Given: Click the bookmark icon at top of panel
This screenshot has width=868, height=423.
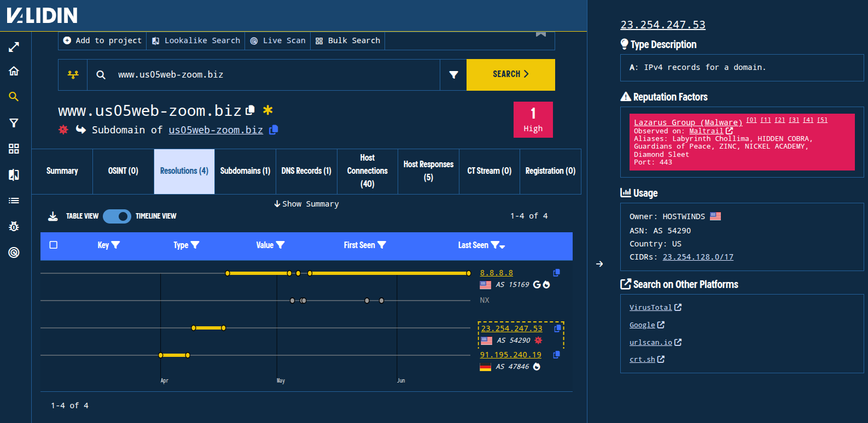Looking at the screenshot, I should click(541, 34).
